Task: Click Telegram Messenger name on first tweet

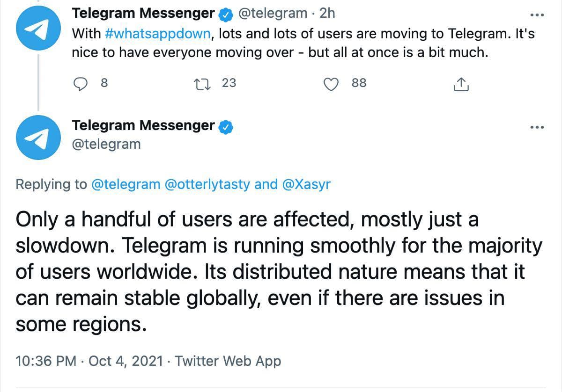Action: (143, 14)
